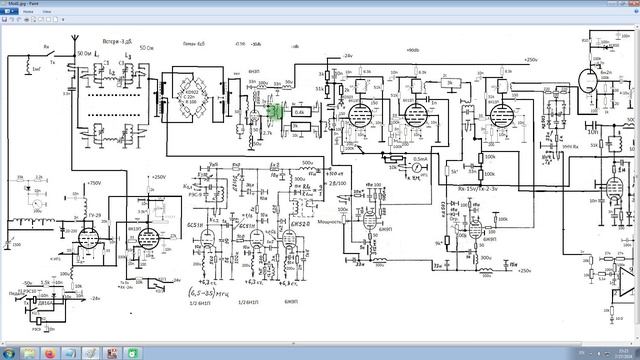The height and width of the screenshot is (360, 640).
Task: Click the system tray clock
Action: click(x=623, y=353)
